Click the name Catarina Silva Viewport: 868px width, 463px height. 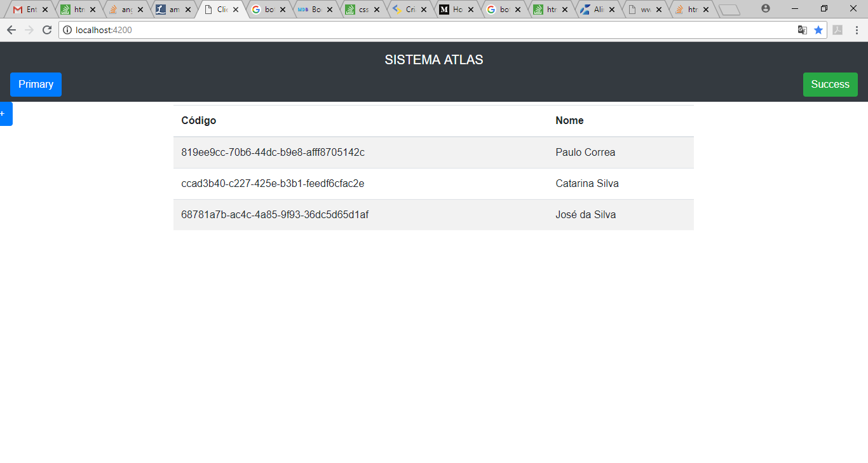[587, 184]
